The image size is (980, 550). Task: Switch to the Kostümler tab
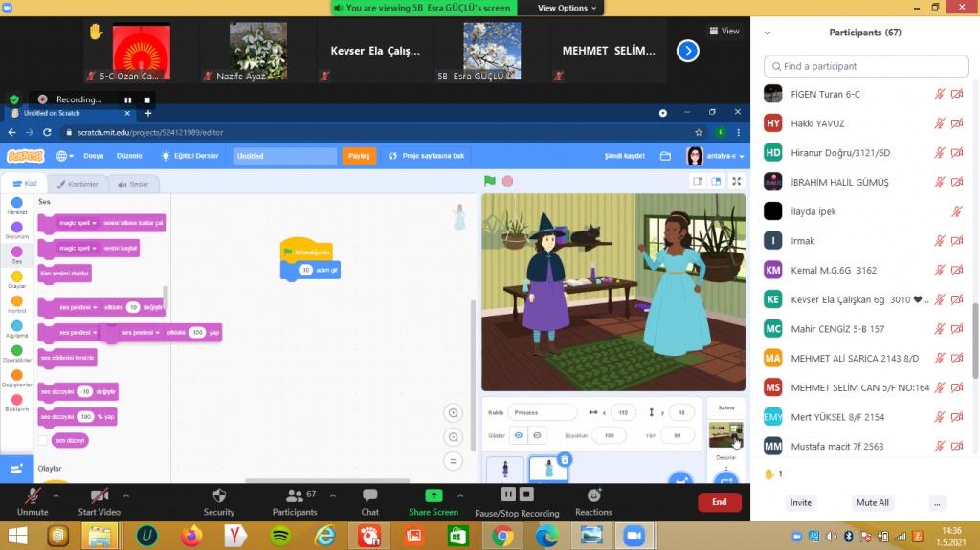click(77, 184)
